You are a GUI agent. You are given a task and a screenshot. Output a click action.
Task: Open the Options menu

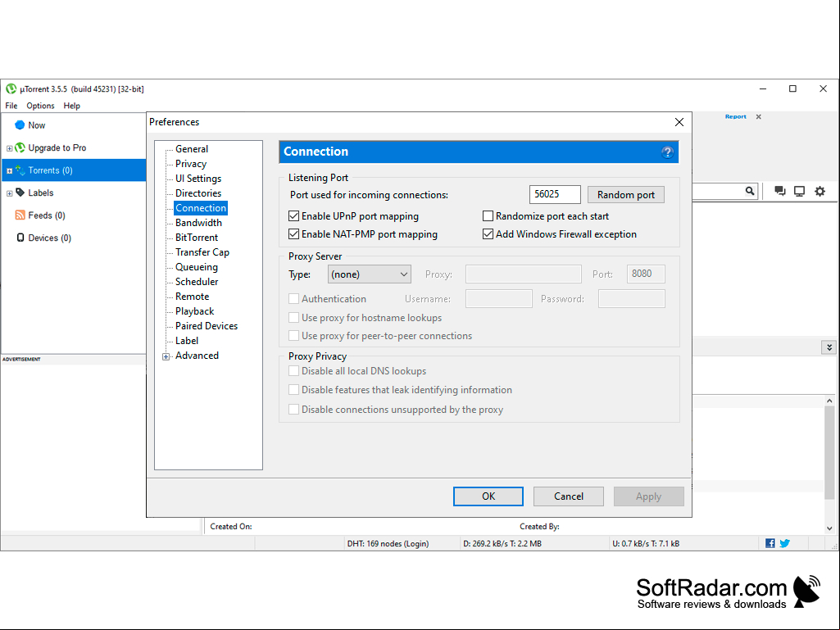click(x=41, y=106)
